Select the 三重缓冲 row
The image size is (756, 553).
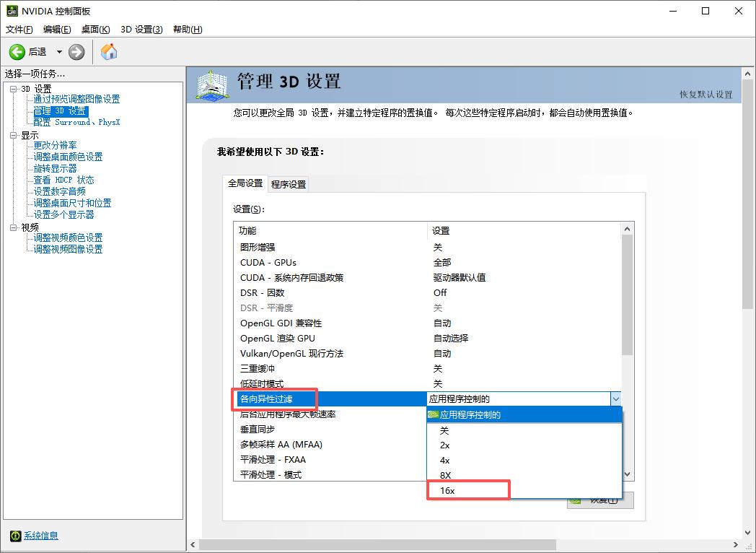pyautogui.click(x=427, y=369)
